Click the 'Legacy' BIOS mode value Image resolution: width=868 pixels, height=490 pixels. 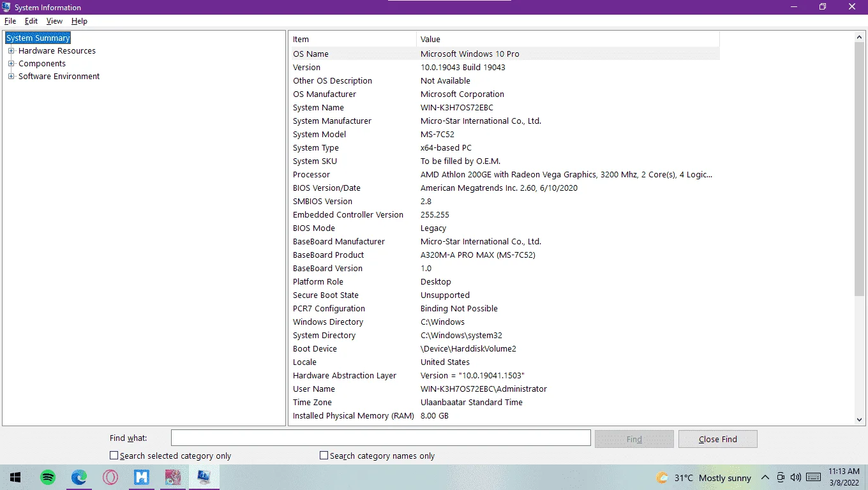[x=433, y=228]
